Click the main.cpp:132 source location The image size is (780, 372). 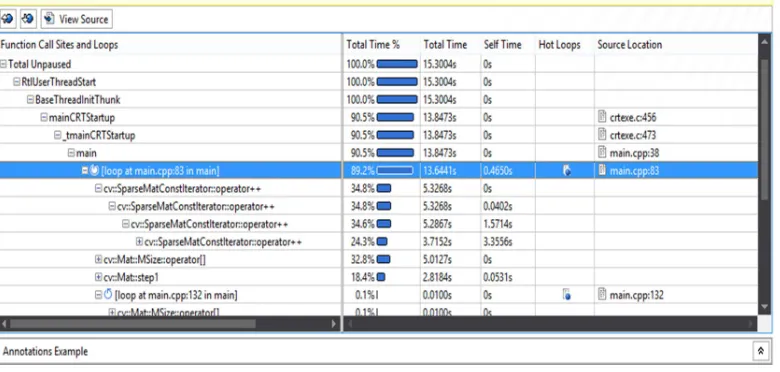click(x=636, y=295)
